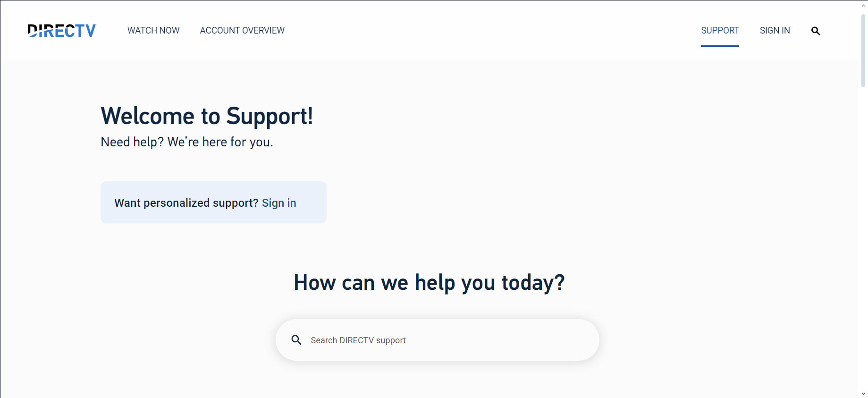Click the DIRECTV logo
Image resolution: width=868 pixels, height=398 pixels.
(x=61, y=31)
